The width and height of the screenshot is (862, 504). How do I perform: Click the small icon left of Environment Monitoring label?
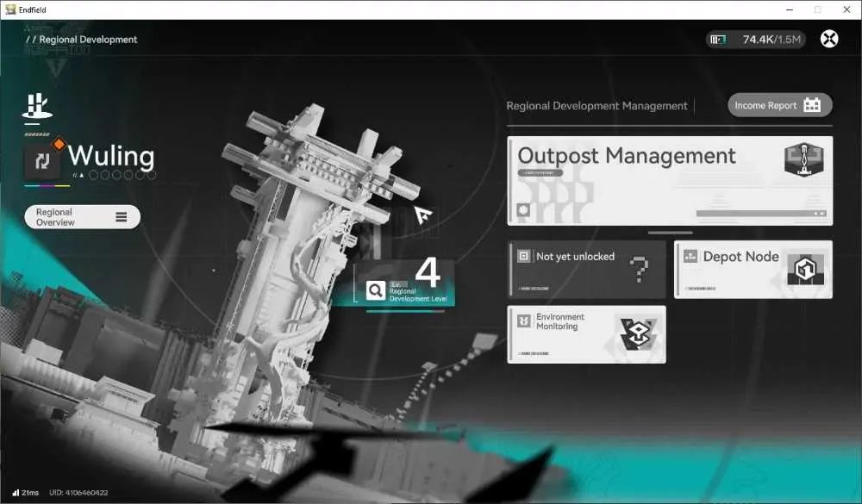[524, 320]
